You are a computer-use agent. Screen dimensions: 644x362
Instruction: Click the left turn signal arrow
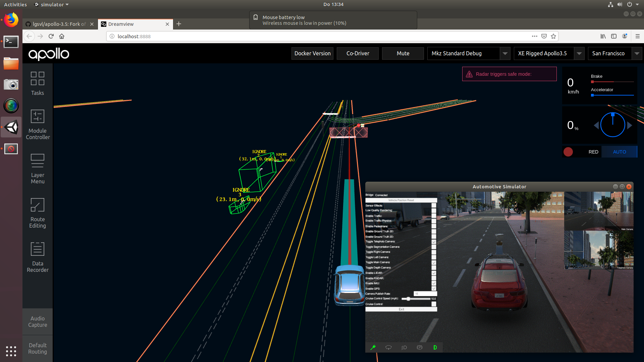[596, 125]
